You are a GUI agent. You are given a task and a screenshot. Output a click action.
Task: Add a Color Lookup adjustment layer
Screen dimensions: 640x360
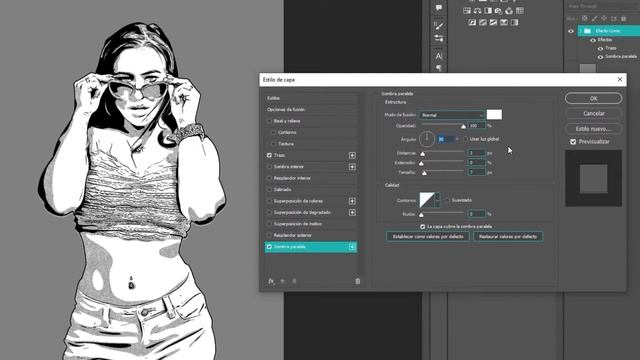point(520,11)
